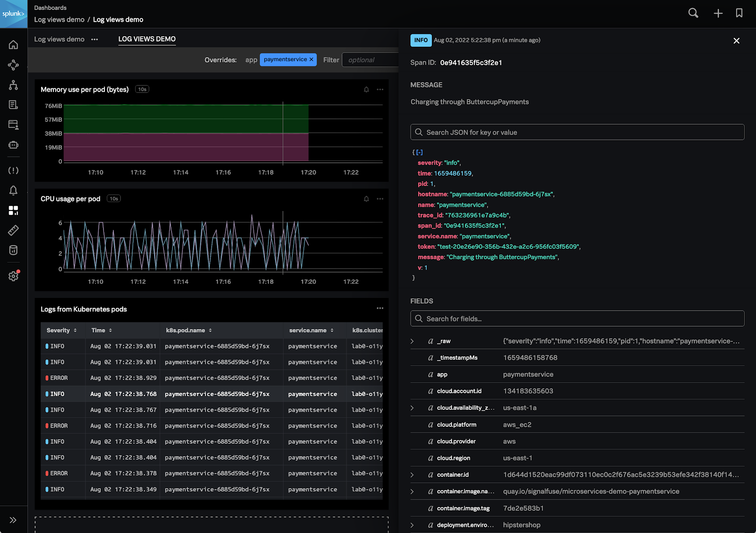Collapse the JSON using the [-] control

[x=420, y=152]
